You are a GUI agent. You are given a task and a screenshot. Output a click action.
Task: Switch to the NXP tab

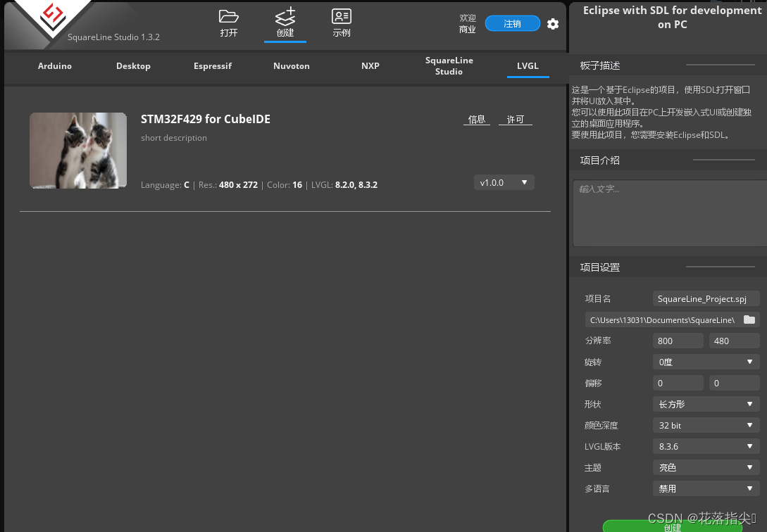[370, 66]
